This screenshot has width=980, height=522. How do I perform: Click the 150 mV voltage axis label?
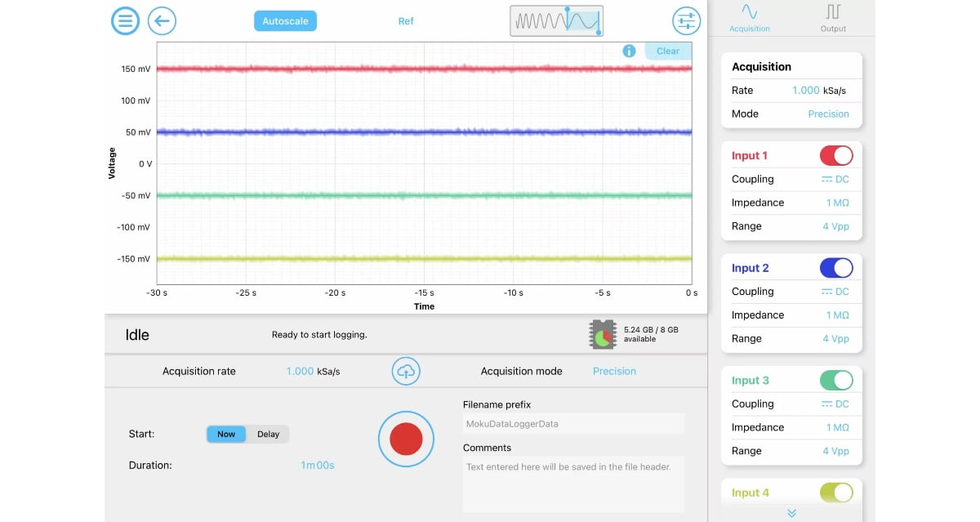(x=136, y=69)
